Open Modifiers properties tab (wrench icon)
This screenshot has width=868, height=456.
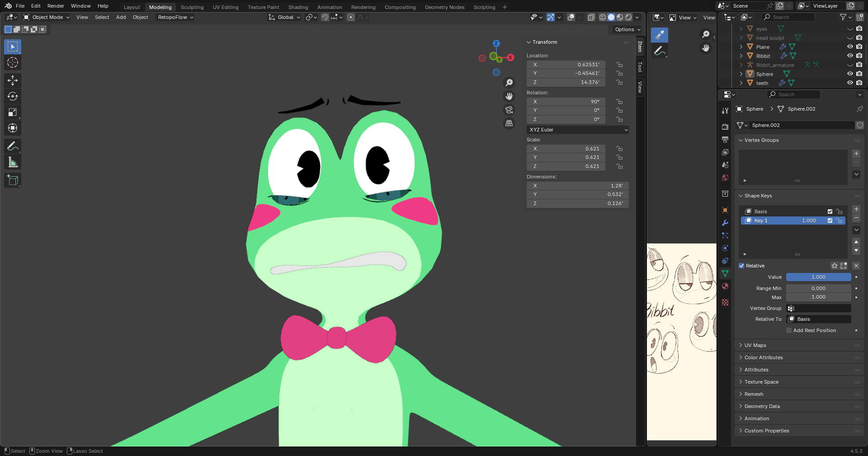(725, 223)
